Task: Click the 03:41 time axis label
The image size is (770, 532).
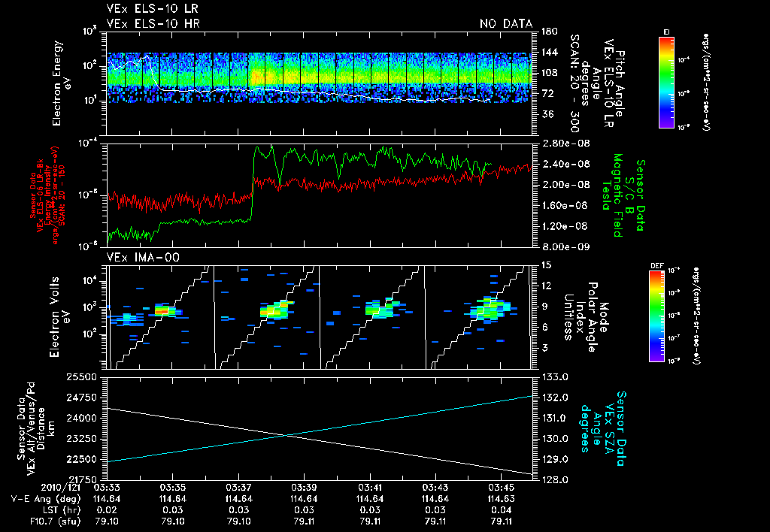Action: [370, 488]
